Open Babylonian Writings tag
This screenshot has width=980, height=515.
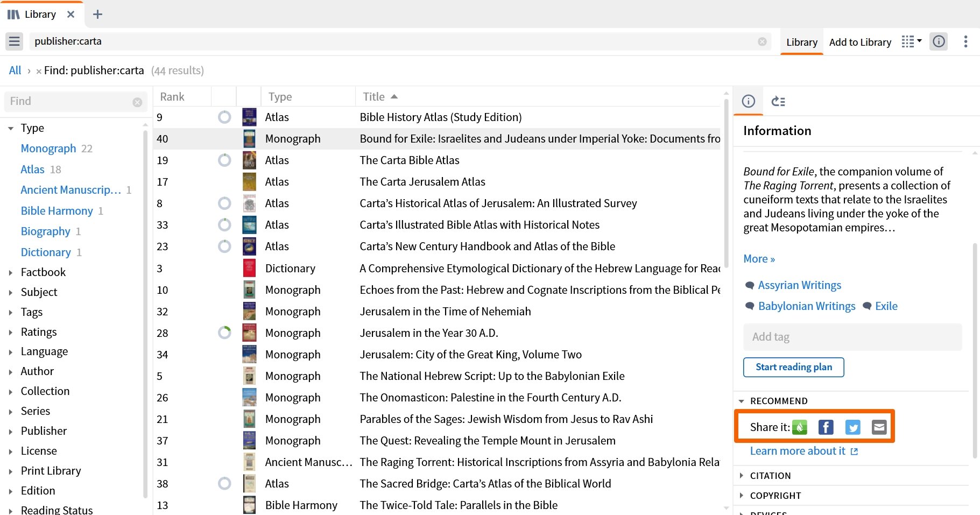coord(806,306)
